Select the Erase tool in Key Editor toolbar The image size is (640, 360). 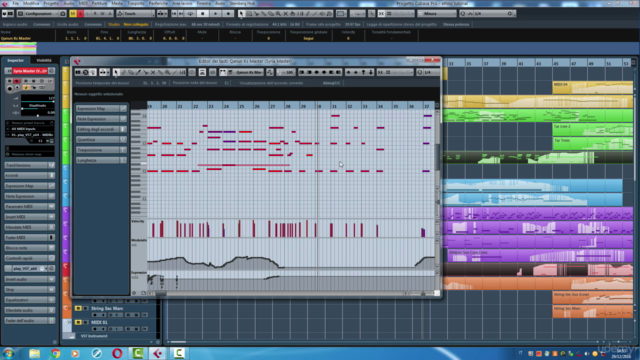[131, 72]
